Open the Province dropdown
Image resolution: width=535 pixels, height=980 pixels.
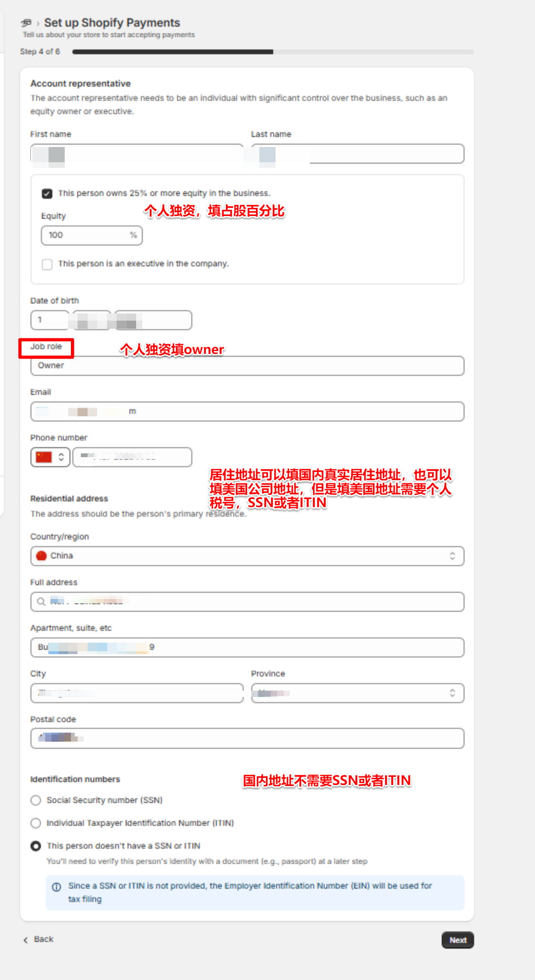[357, 693]
